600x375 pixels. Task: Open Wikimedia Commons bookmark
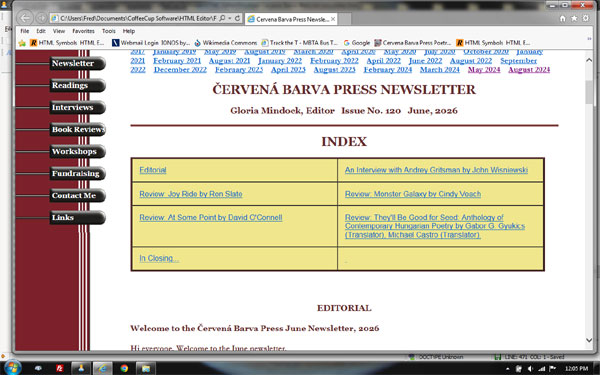[x=225, y=43]
